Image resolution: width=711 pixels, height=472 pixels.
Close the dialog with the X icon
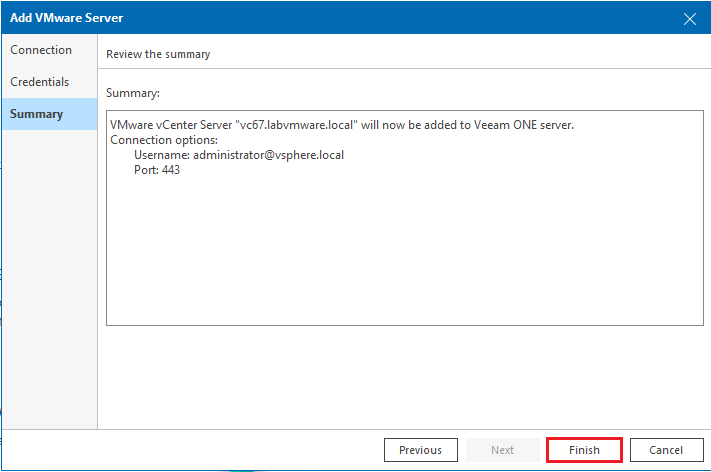pos(690,19)
